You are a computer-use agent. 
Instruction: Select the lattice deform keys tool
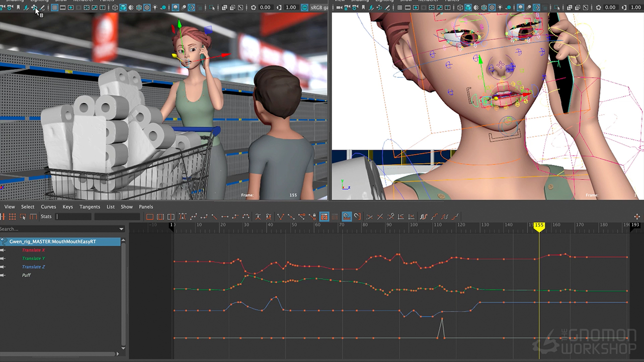13,217
